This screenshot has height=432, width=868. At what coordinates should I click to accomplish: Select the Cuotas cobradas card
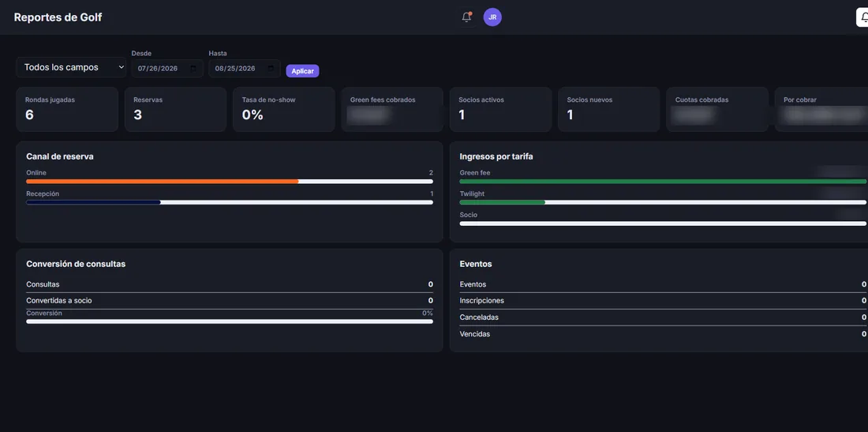coord(717,109)
